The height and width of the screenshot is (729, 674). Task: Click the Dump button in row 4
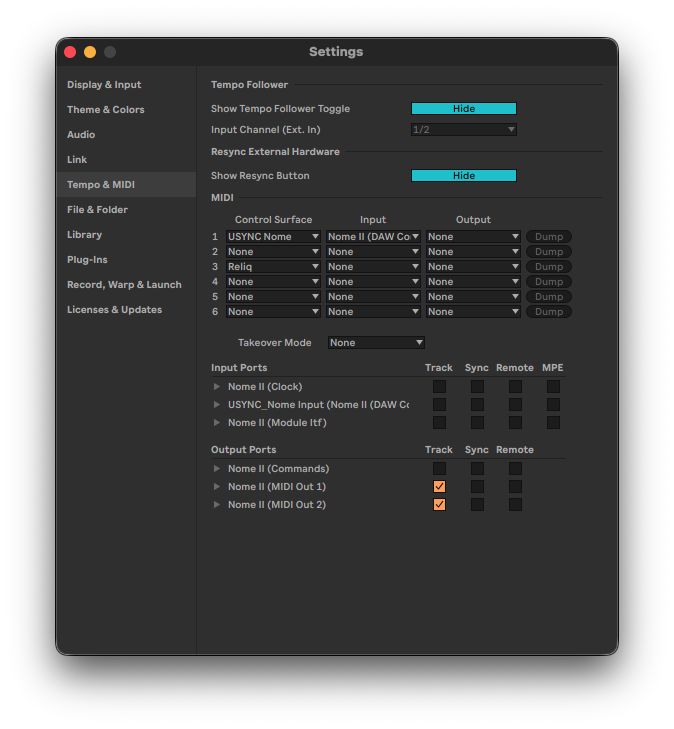coord(548,282)
